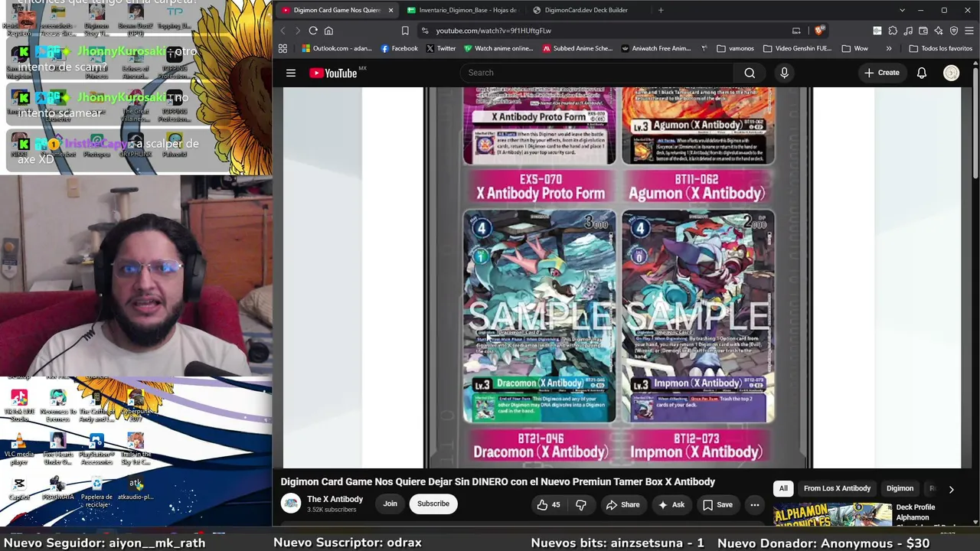The width and height of the screenshot is (980, 551).
Task: Open more actions ellipsis below video
Action: coord(755,504)
